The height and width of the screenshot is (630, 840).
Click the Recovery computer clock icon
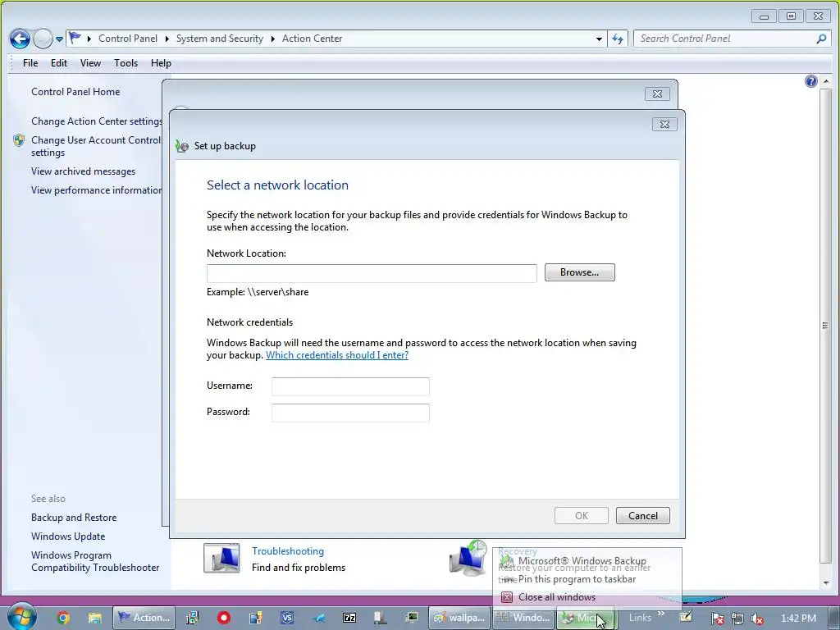tap(468, 558)
